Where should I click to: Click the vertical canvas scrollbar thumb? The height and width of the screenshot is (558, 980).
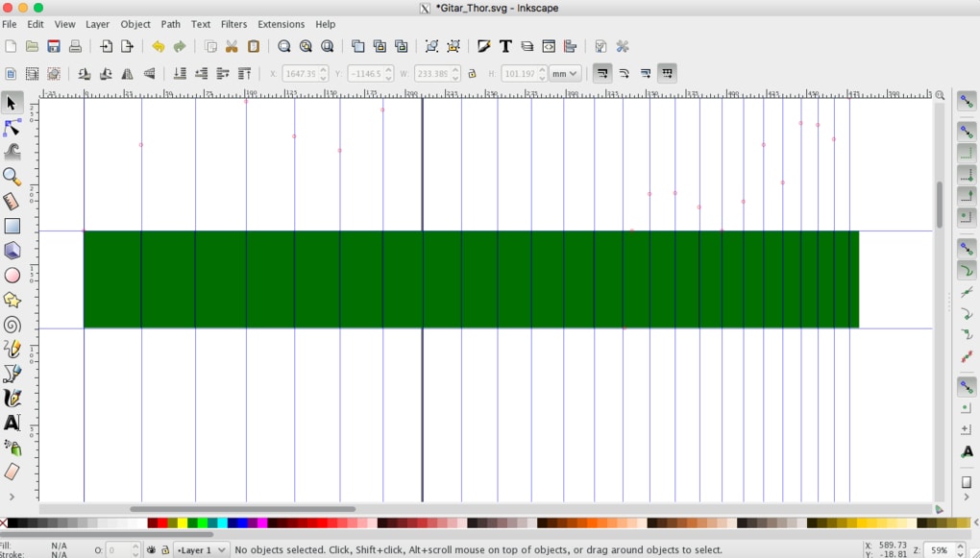940,205
